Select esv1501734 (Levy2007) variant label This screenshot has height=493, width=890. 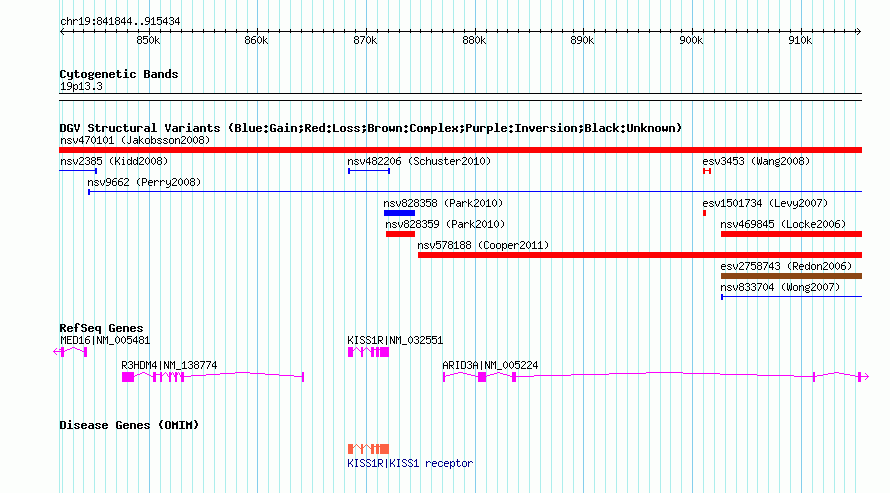point(765,203)
